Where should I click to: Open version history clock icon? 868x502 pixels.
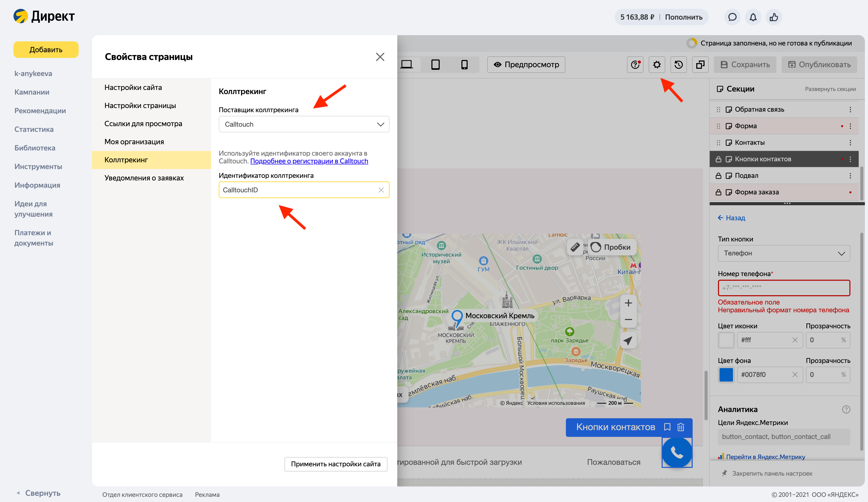pos(679,64)
